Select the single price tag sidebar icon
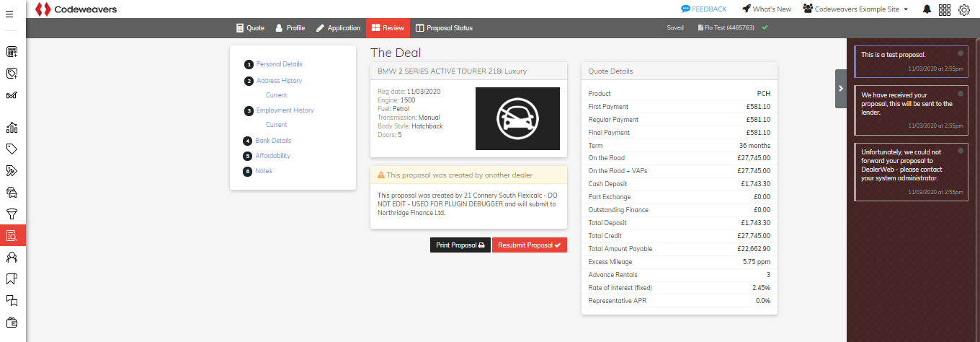Image resolution: width=980 pixels, height=342 pixels. (12, 149)
